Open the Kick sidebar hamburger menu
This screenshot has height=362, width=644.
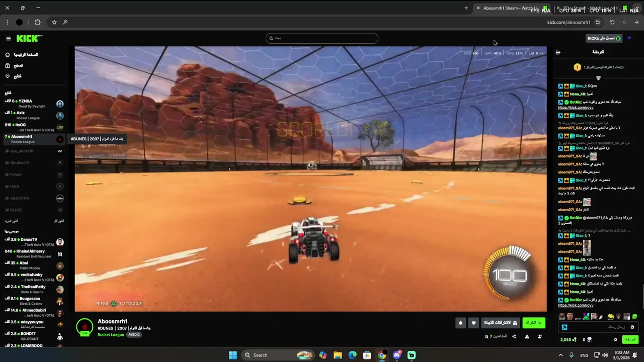pos(8,38)
